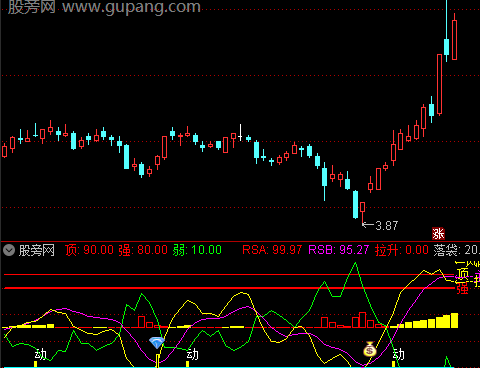Select the 拉升: 0.00 value
This screenshot has height=368, width=480.
[x=402, y=250]
